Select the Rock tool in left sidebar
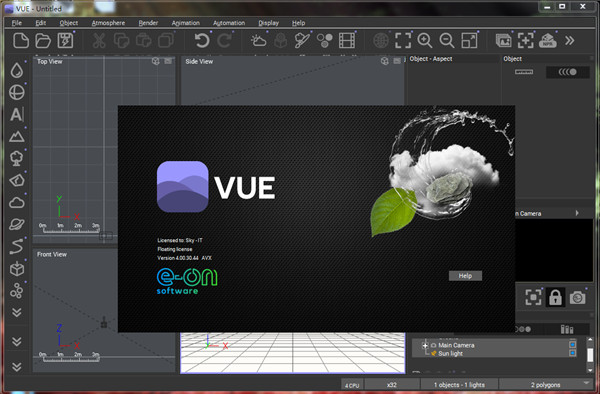The image size is (600, 394). (16, 180)
